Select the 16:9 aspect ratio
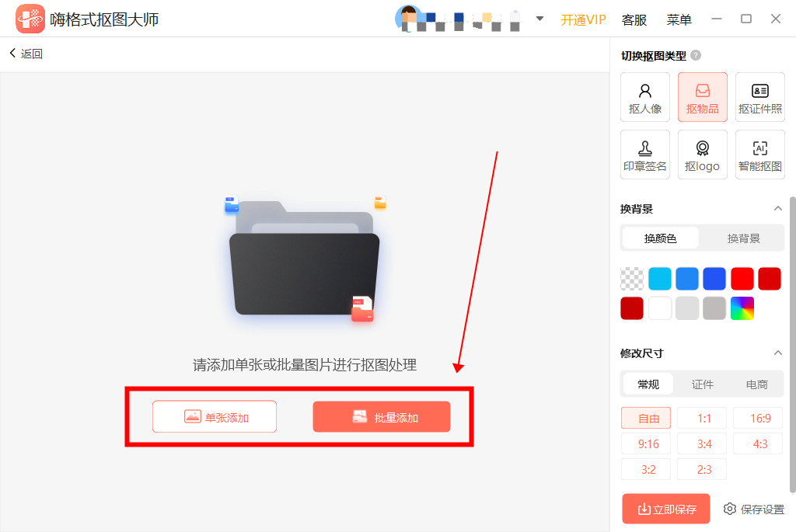This screenshot has height=532, width=796. (x=758, y=419)
